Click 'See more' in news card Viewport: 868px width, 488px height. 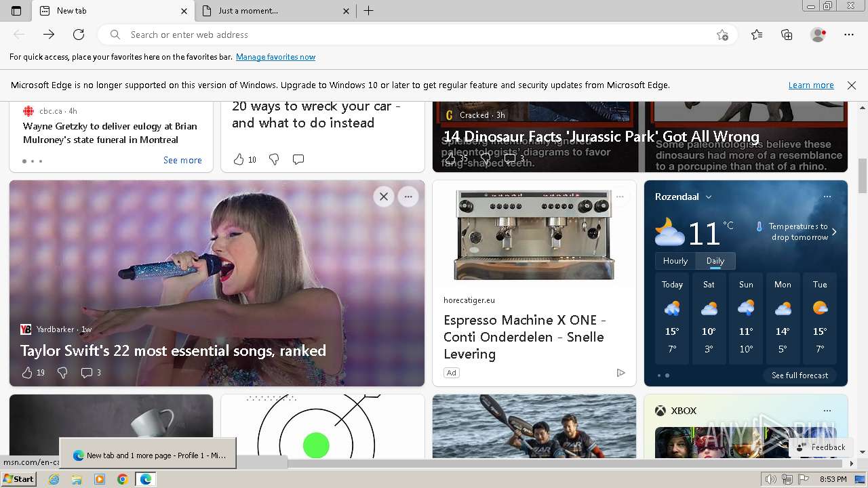click(x=182, y=161)
